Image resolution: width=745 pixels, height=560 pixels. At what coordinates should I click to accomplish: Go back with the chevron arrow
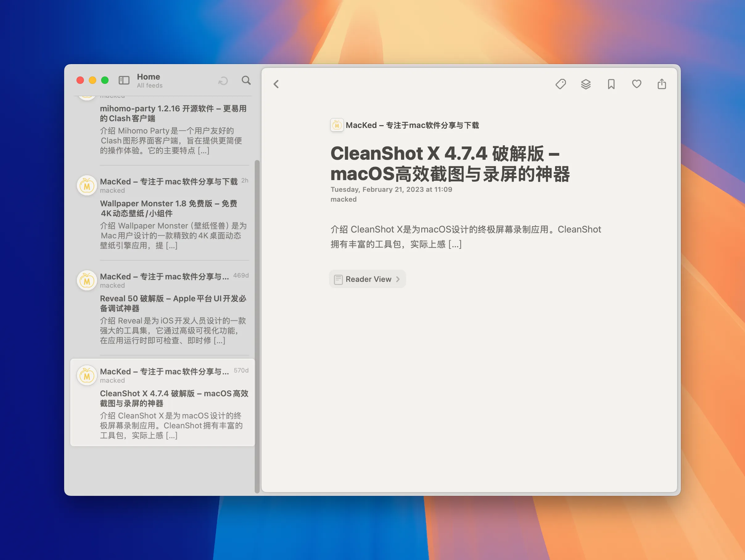tap(276, 84)
